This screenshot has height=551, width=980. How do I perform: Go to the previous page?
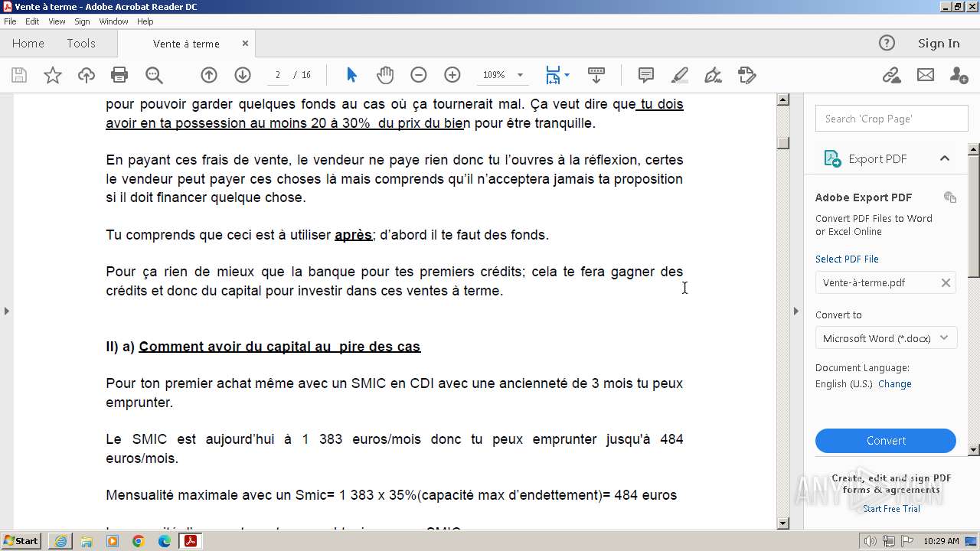click(209, 75)
